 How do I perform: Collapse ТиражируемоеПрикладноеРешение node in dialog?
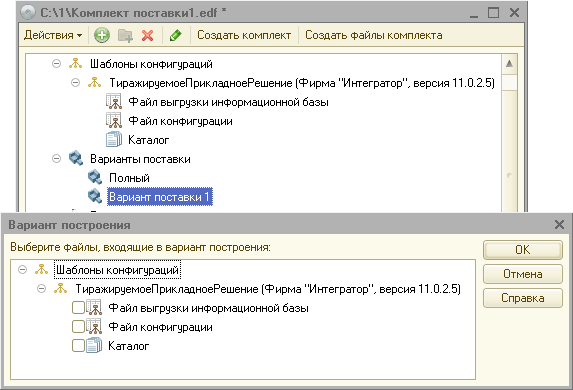click(x=42, y=289)
